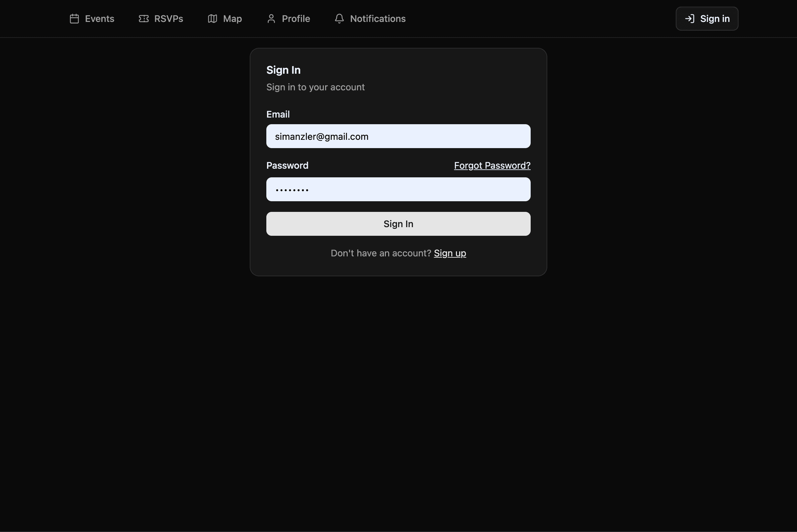Follow the Sign up link
Viewport: 797px width, 532px height.
point(450,253)
